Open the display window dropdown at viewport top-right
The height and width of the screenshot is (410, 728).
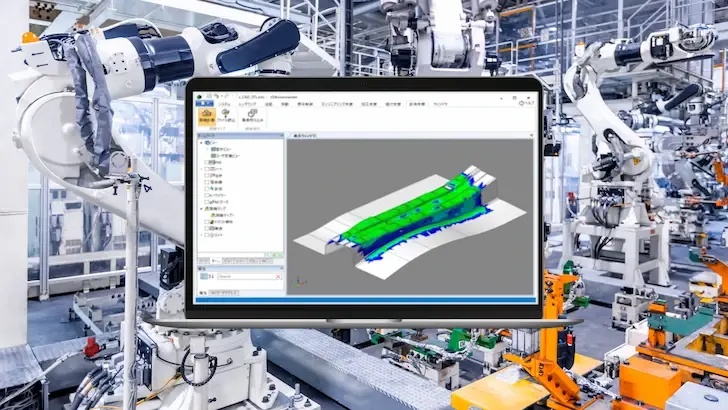click(x=531, y=136)
